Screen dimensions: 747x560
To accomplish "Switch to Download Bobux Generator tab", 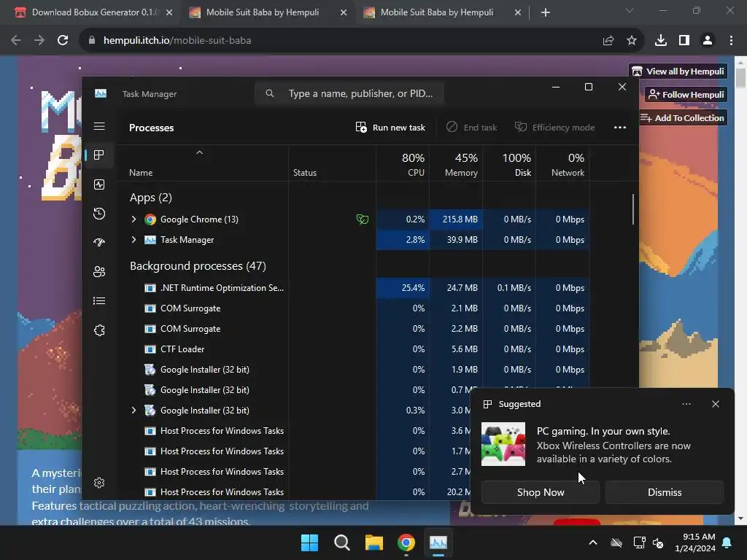I will tap(94, 12).
